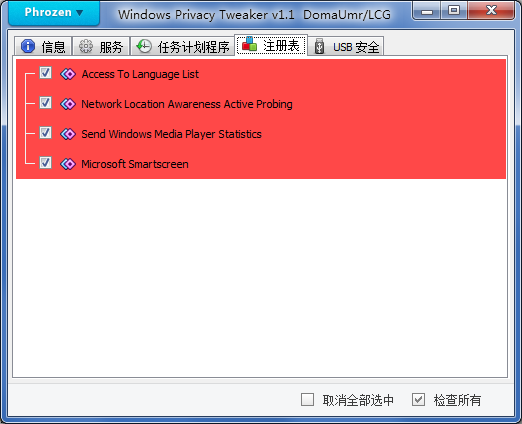Minimize the Windows Privacy Tweaker window

(427, 10)
